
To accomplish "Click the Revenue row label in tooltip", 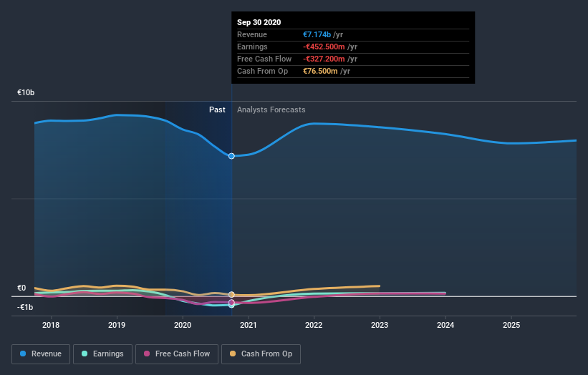I will (x=252, y=34).
